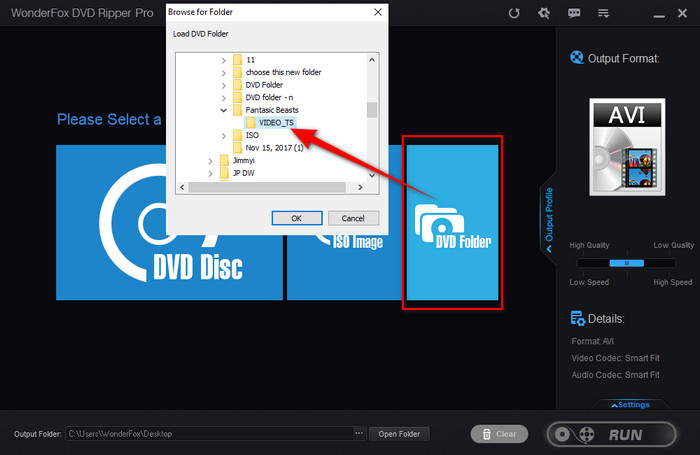Click the horizontal scroll left arrow

click(182, 188)
